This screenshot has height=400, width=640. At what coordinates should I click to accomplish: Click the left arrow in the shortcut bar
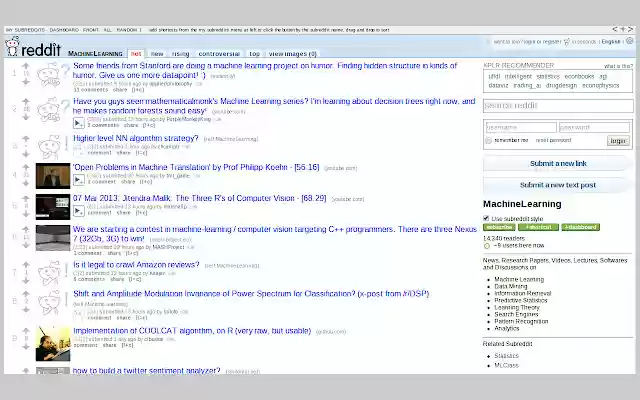[x=615, y=29]
